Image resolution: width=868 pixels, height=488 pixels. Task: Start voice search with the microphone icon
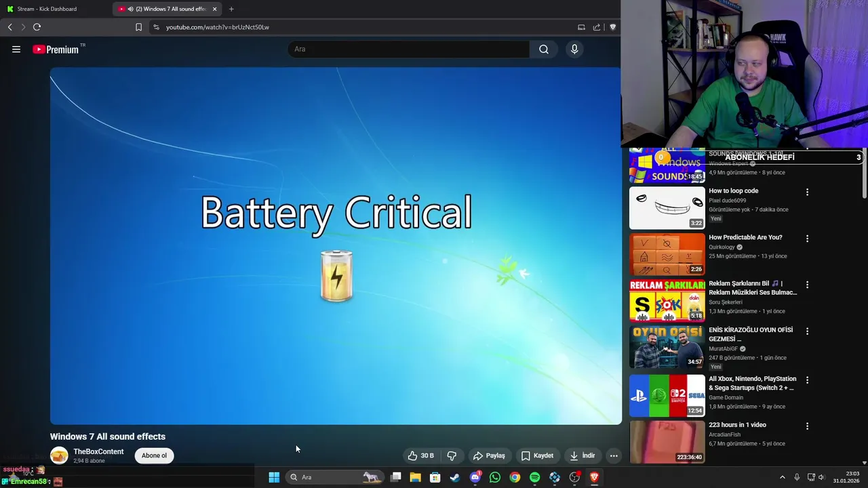574,49
